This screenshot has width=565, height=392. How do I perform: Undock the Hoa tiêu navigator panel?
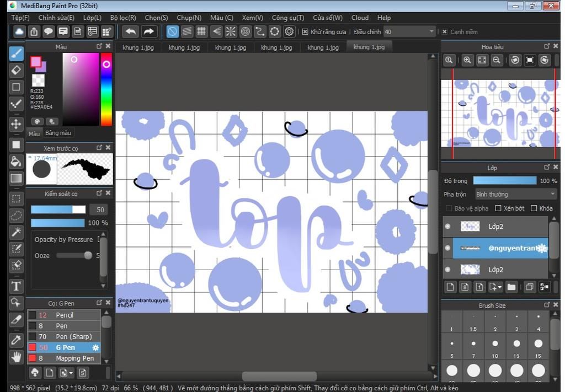pos(547,46)
